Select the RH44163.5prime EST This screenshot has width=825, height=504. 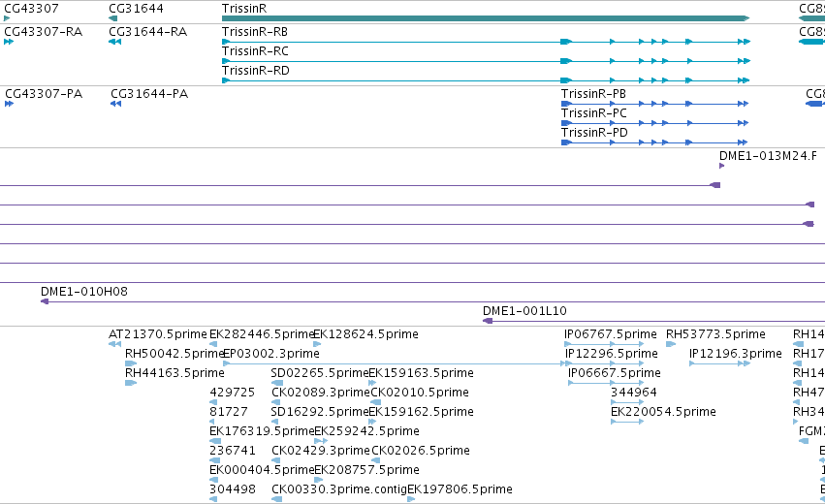[x=175, y=373]
